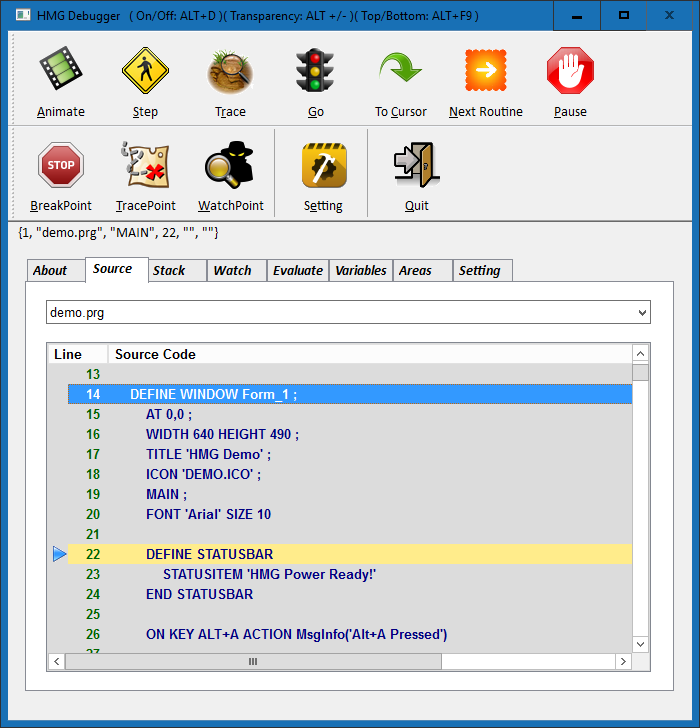Click the Go traffic light icon
The width and height of the screenshot is (700, 728).
point(315,72)
